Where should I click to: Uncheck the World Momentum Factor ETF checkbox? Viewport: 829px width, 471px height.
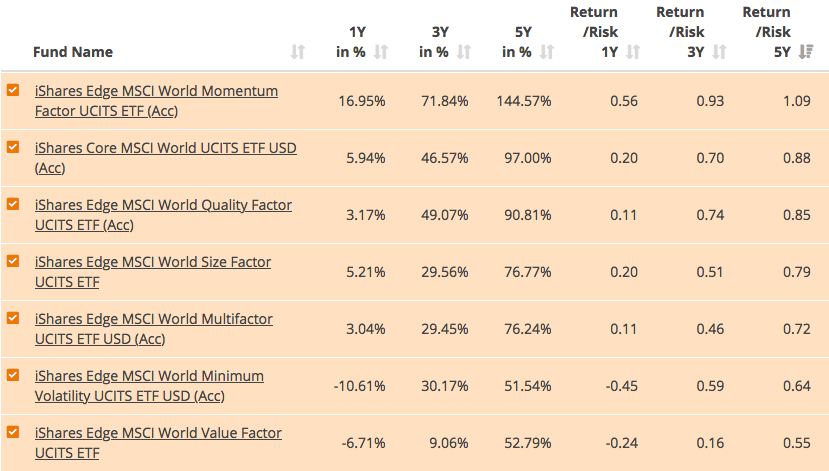coord(13,90)
